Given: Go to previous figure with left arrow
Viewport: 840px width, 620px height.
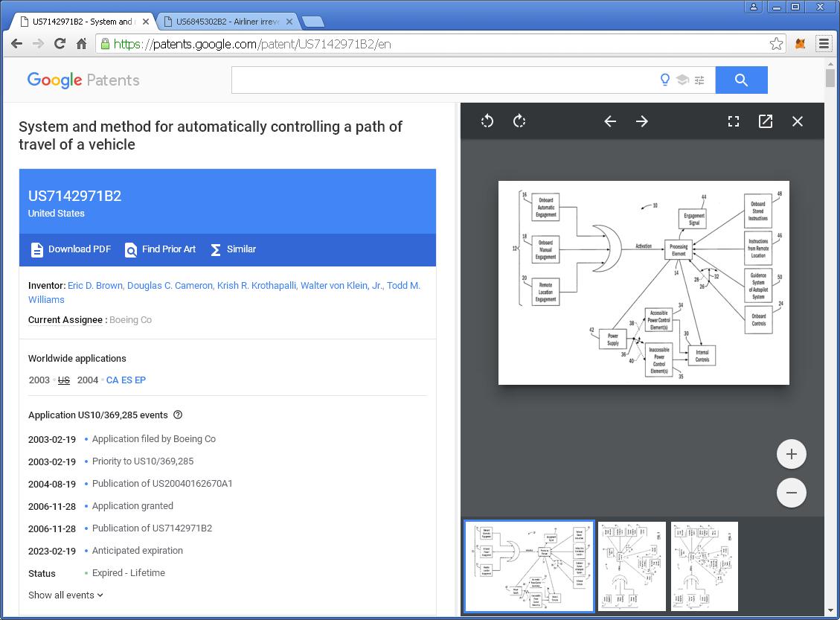Looking at the screenshot, I should point(610,121).
